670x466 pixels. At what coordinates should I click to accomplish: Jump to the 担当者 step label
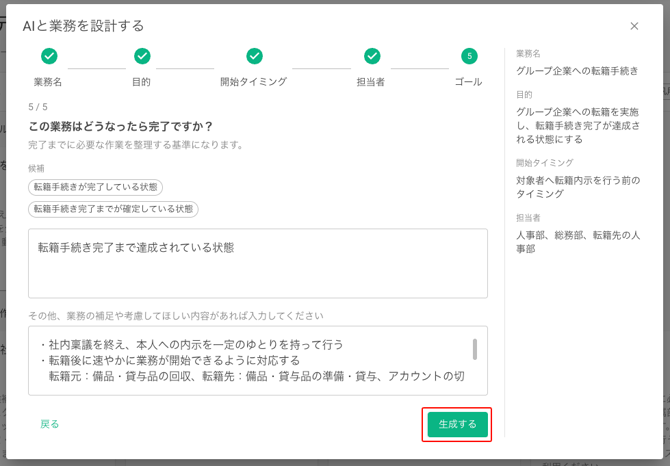[371, 82]
